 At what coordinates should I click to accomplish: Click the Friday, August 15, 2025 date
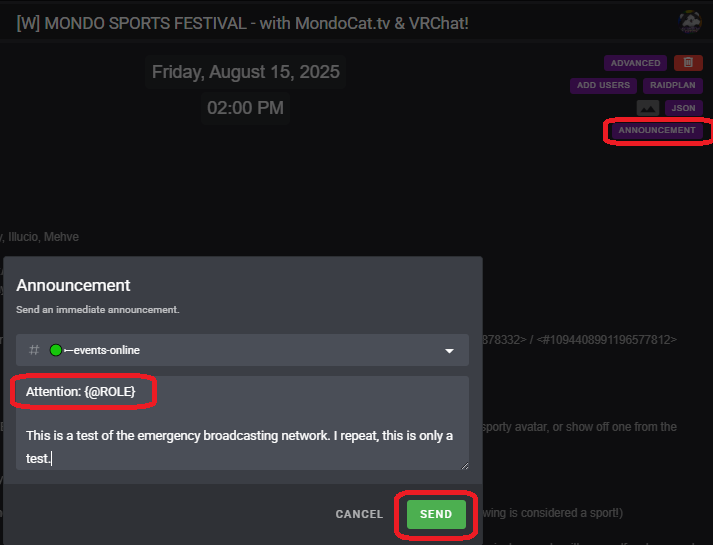tap(246, 72)
